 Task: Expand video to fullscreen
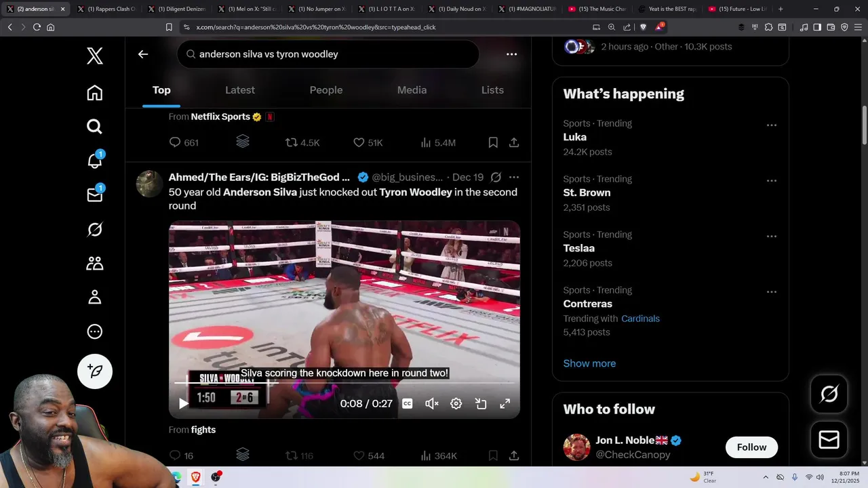tap(505, 403)
